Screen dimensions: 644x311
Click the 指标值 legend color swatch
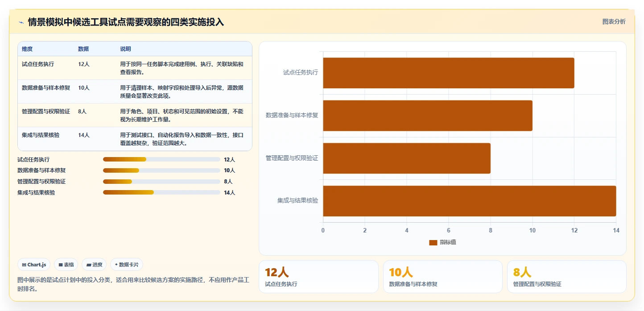(433, 242)
